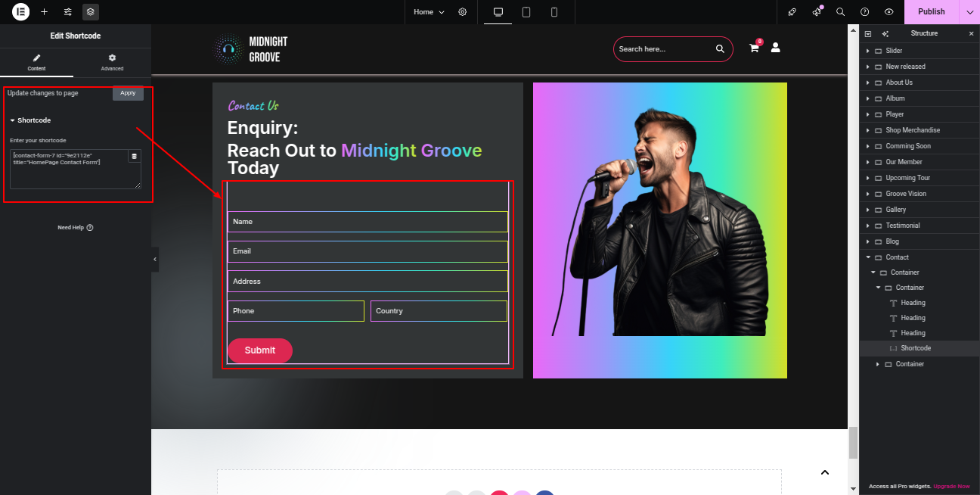Open the Finder search icon in top bar
Screen dimensions: 980x495
coord(840,12)
